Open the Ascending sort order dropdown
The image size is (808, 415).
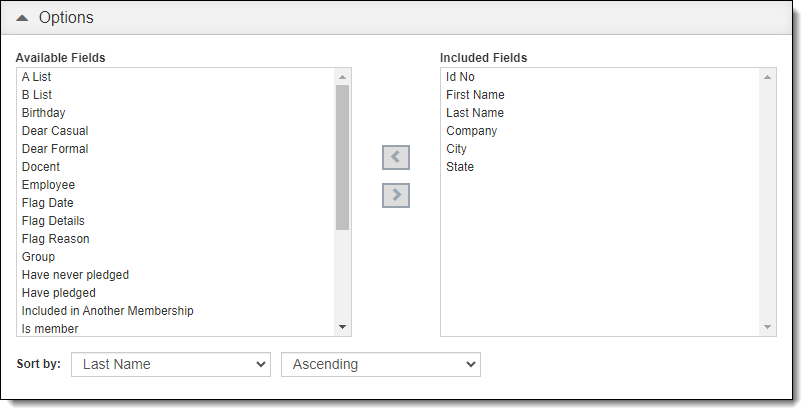click(x=381, y=364)
